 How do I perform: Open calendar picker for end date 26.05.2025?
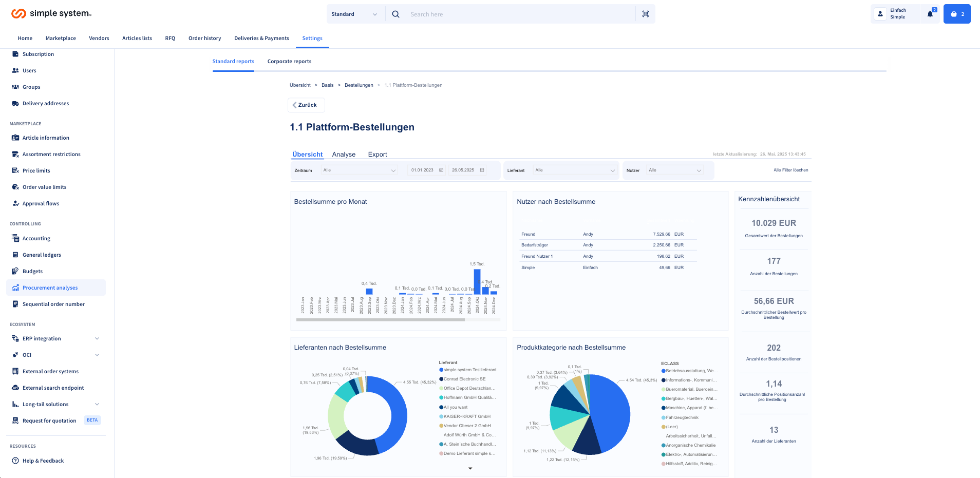pos(482,170)
